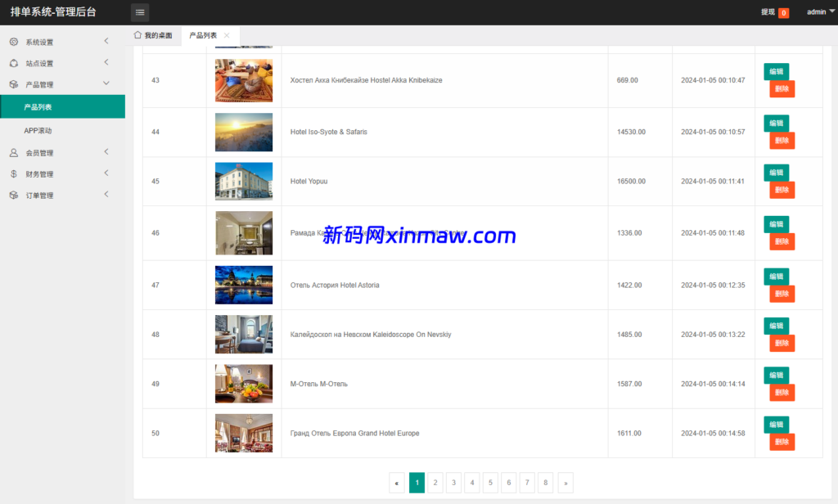
Task: Click the 站点设置 cloud icon
Action: [14, 62]
